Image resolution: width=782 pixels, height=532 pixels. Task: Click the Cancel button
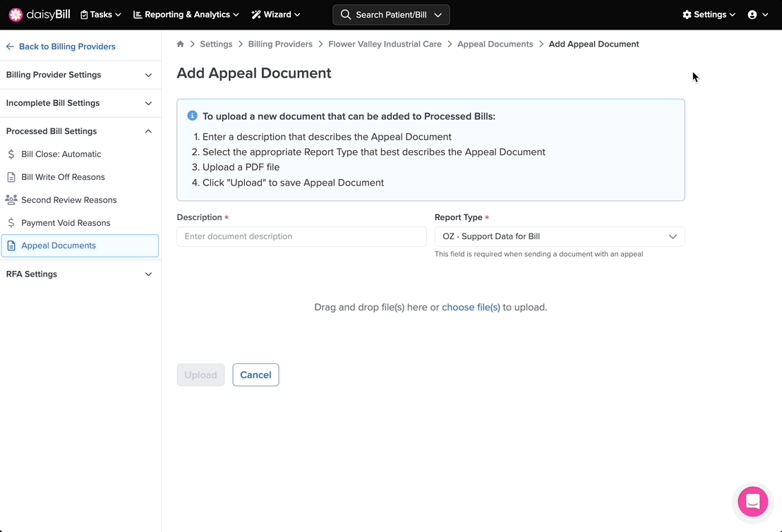(255, 375)
